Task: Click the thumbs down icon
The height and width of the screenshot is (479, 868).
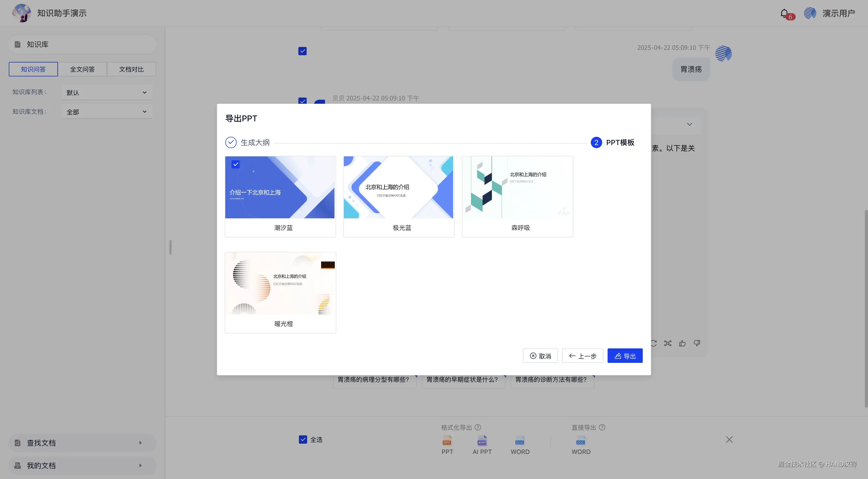Action: 697,343
